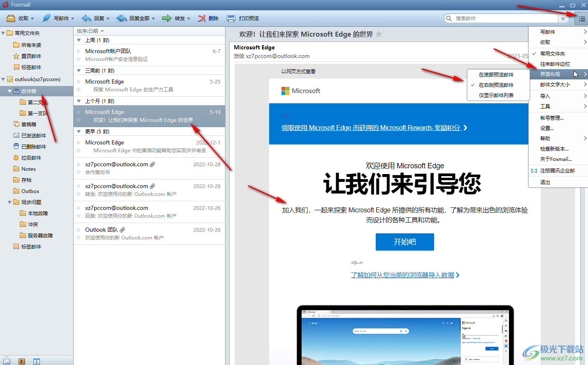588x365 pixels.
Task: Open the 回复全部 dropdown arrow
Action: click(x=153, y=19)
